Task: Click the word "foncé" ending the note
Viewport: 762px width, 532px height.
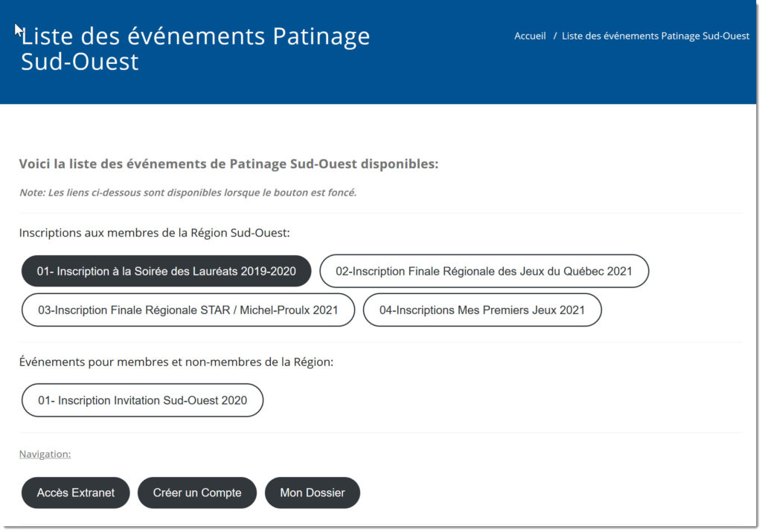Action: pyautogui.click(x=340, y=193)
